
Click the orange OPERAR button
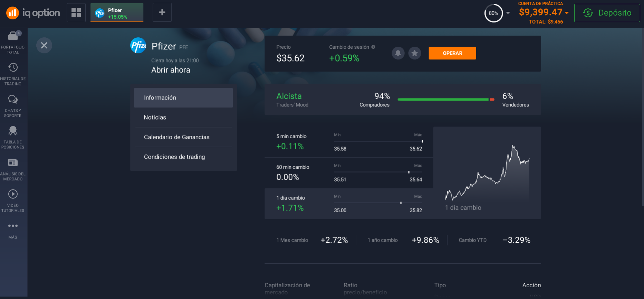[452, 53]
